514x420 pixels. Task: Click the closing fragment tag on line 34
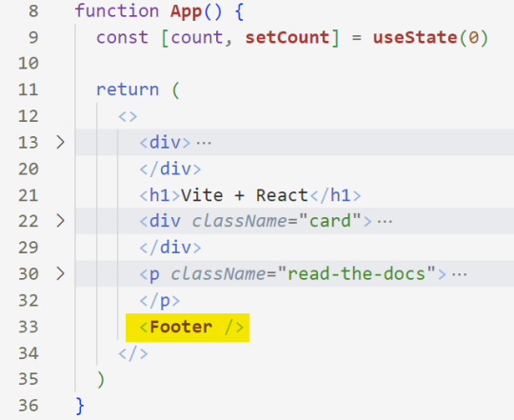point(133,353)
